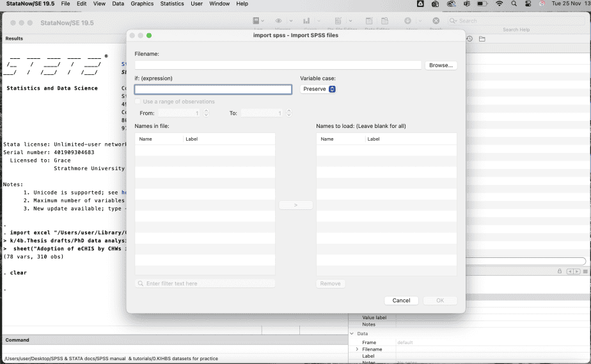
Task: Open the Statistics menu
Action: click(172, 4)
